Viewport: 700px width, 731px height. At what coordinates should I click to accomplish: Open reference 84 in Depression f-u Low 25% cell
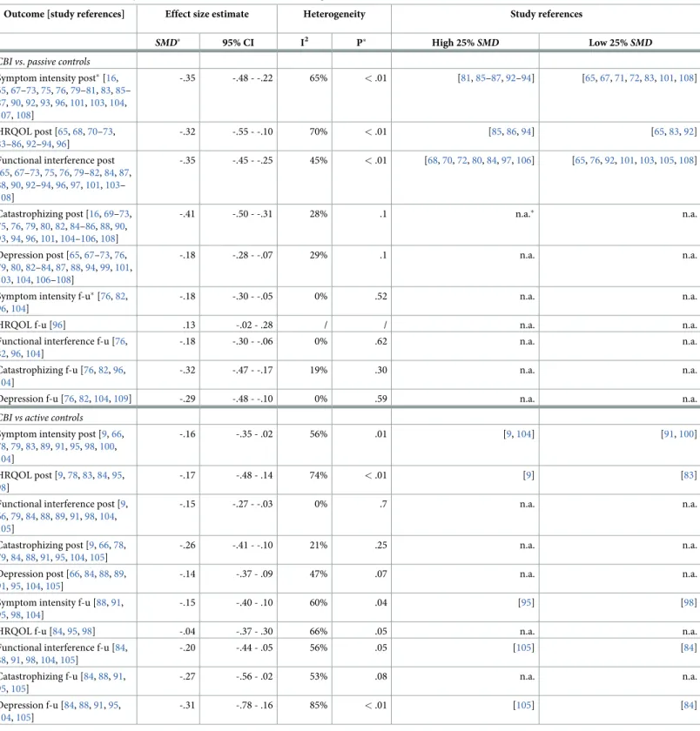689,705
